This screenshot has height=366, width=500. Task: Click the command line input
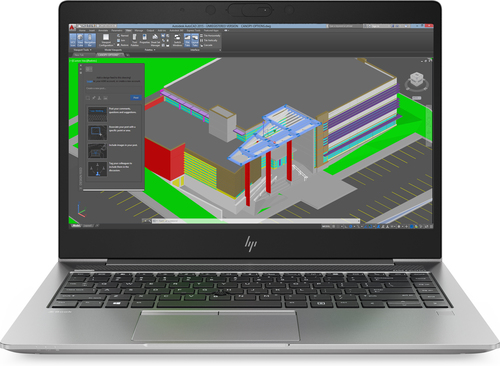[255, 221]
